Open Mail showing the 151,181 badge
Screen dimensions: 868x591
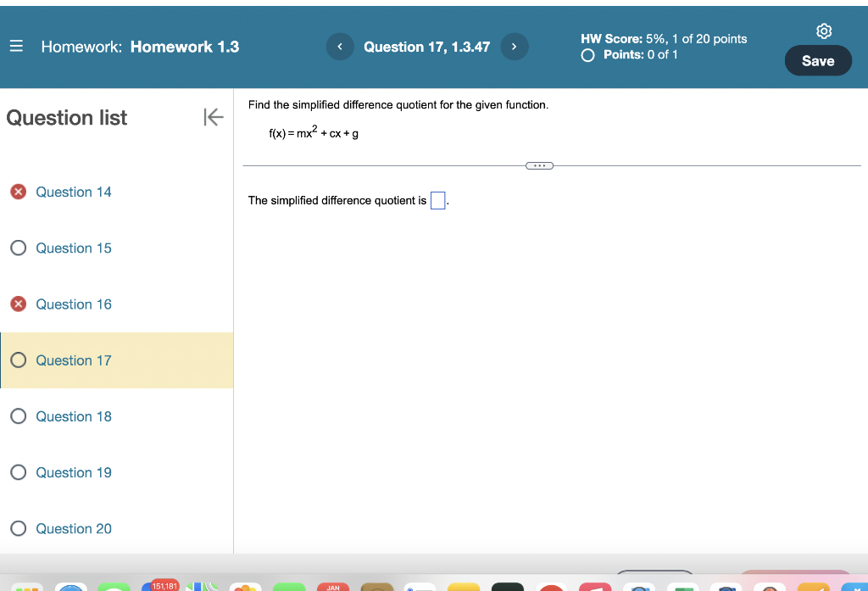tap(157, 587)
